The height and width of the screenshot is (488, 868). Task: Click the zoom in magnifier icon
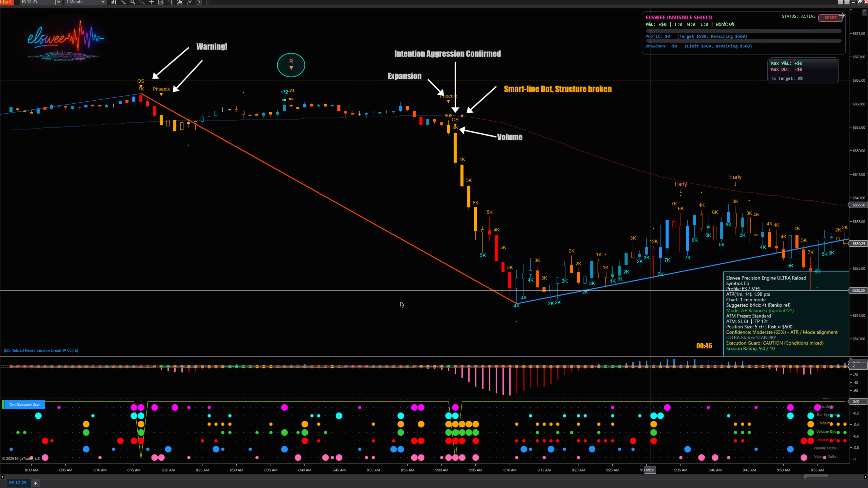click(133, 2)
